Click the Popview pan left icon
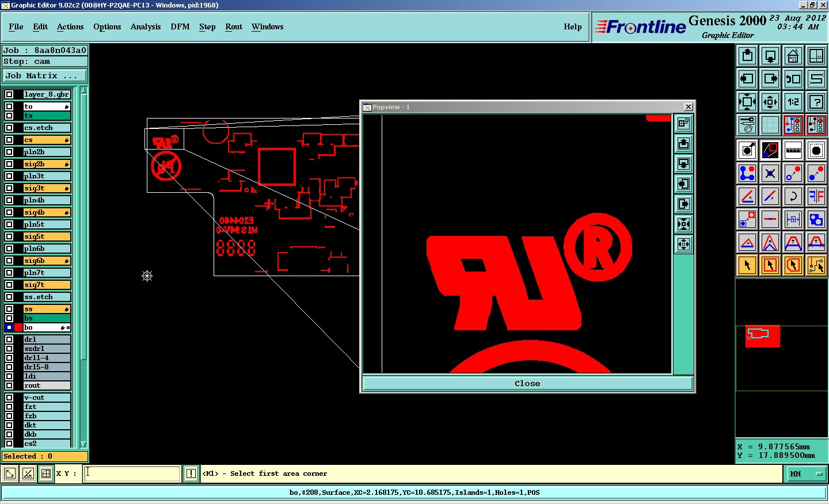Image resolution: width=829 pixels, height=504 pixels. [683, 184]
